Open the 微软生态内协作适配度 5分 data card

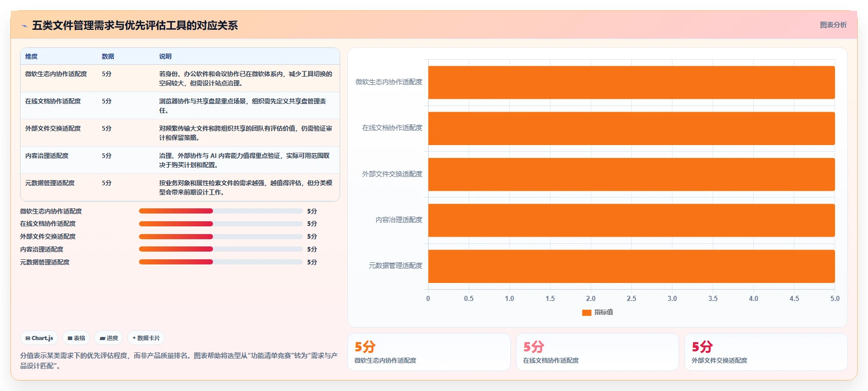coord(429,352)
